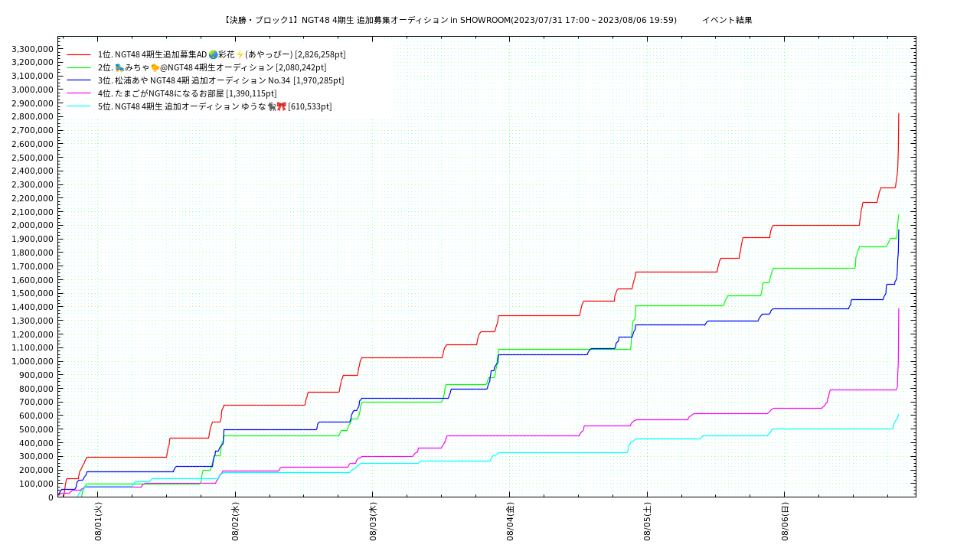Viewport: 980px width, 551px height.
Task: Click the blue line sample in the legend
Action: 79,80
